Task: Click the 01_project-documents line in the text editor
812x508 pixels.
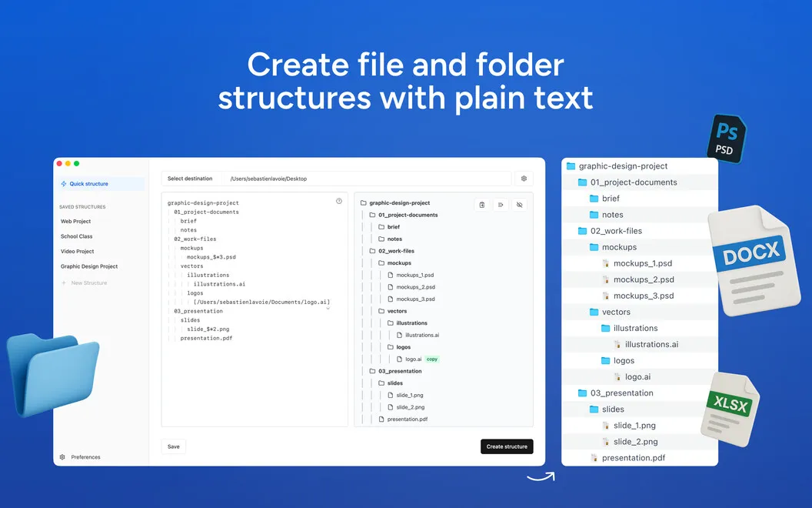Action: tap(206, 212)
